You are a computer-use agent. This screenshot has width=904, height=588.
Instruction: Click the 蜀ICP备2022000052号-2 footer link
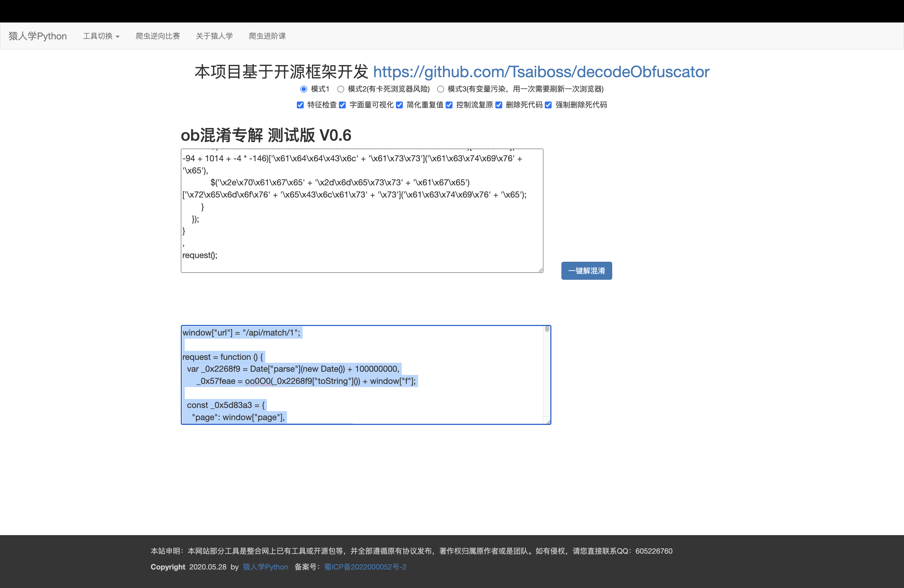pos(365,567)
